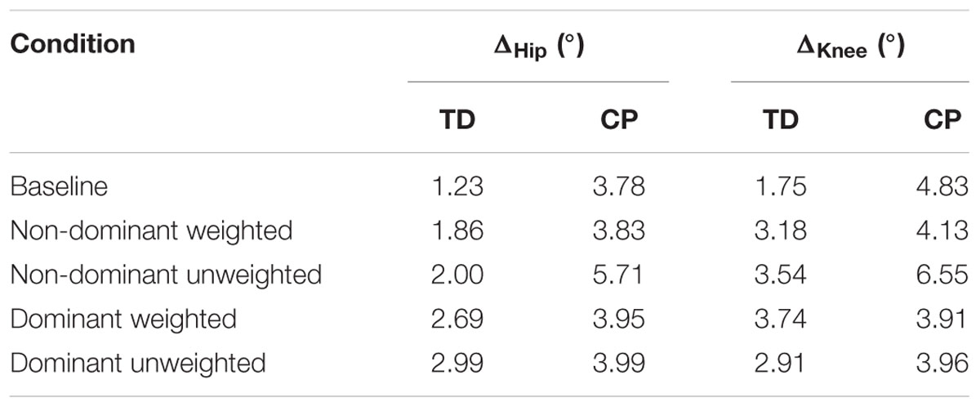Click the hip CP value 5.71
This screenshot has height=407, width=980.
tap(619, 275)
